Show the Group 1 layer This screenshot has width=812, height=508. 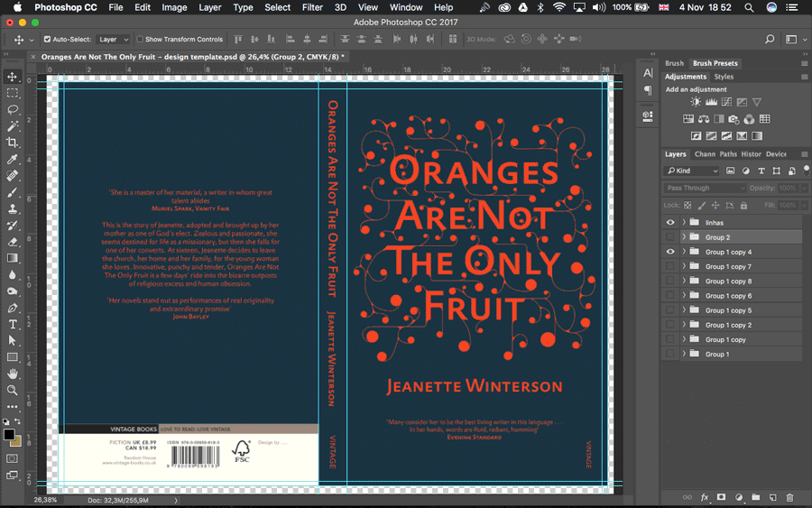click(670, 355)
